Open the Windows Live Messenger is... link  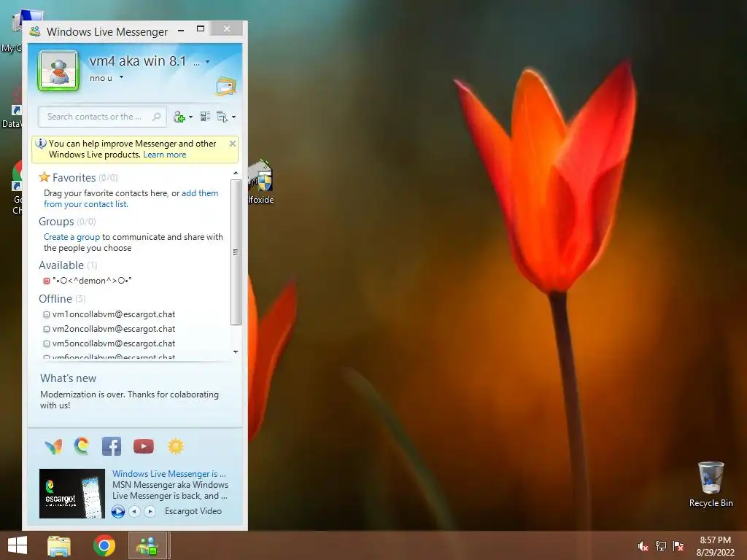pyautogui.click(x=169, y=474)
